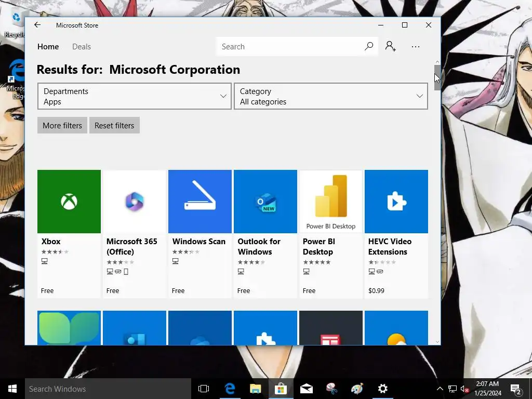Image resolution: width=532 pixels, height=399 pixels.
Task: Click the Windows Scan title
Action: [199, 242]
